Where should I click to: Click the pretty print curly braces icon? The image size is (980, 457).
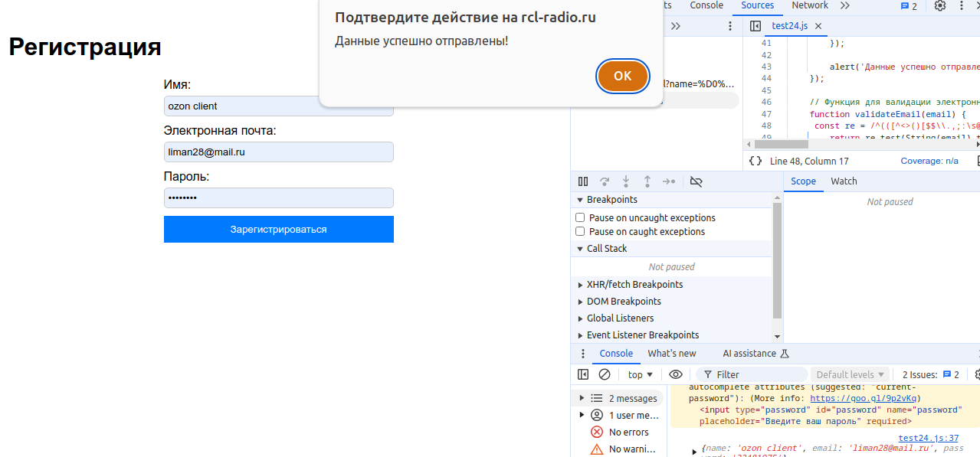[755, 161]
